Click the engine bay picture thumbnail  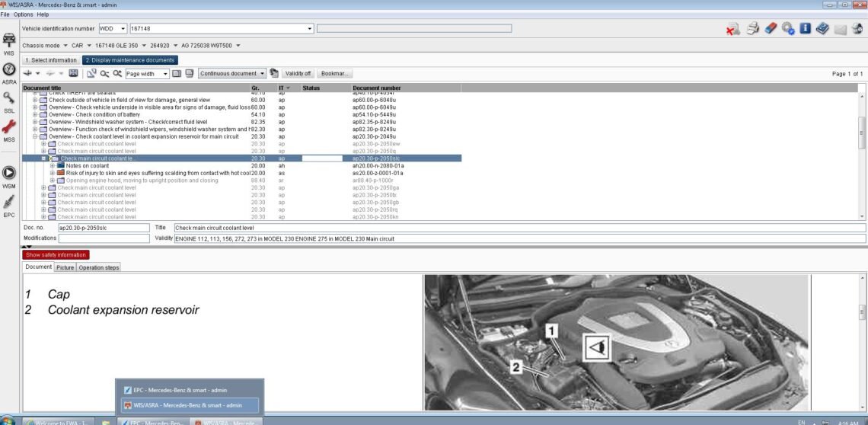coord(617,343)
